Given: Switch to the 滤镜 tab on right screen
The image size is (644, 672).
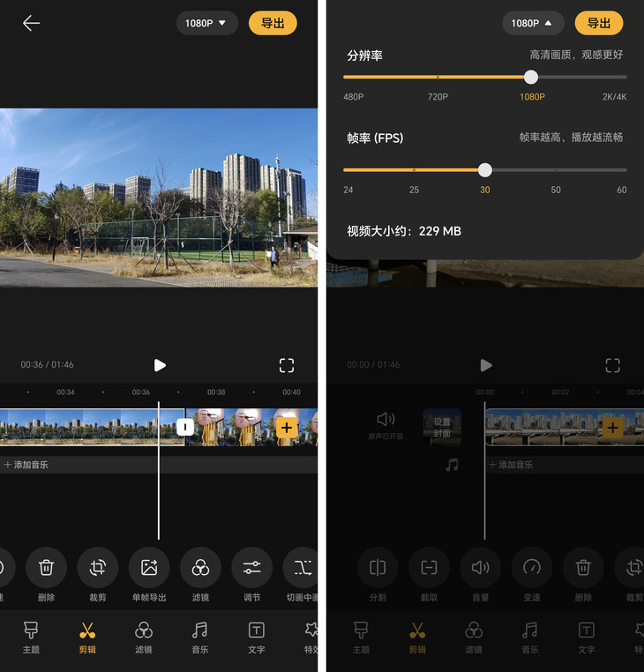Looking at the screenshot, I should click(x=474, y=638).
